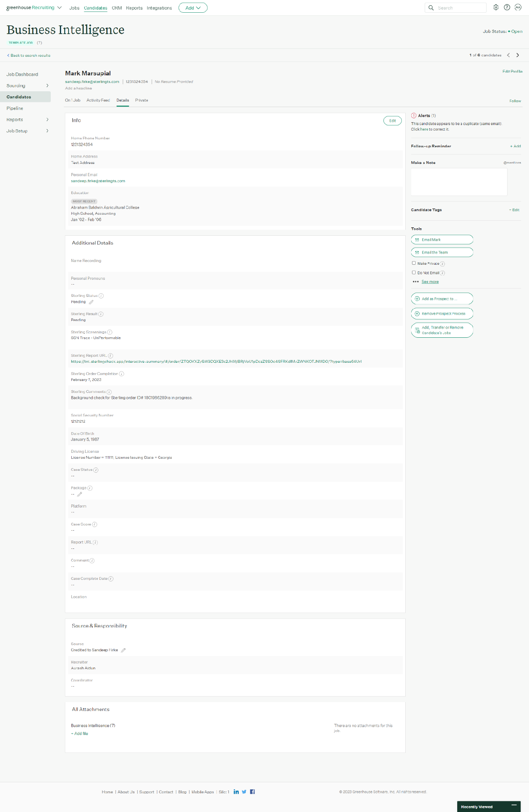Add a Follow-up Reminder
Image resolution: width=529 pixels, height=812 pixels.
516,146
